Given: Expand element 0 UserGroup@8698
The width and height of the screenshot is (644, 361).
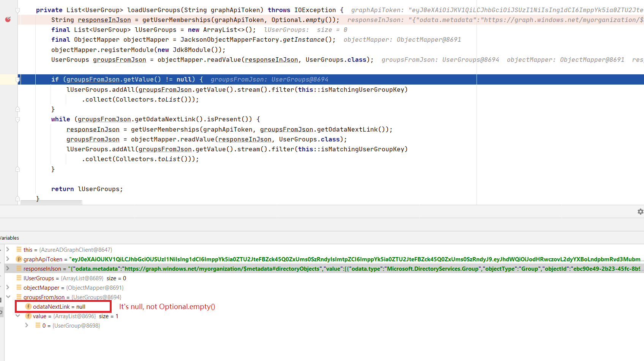Looking at the screenshot, I should pos(27,325).
